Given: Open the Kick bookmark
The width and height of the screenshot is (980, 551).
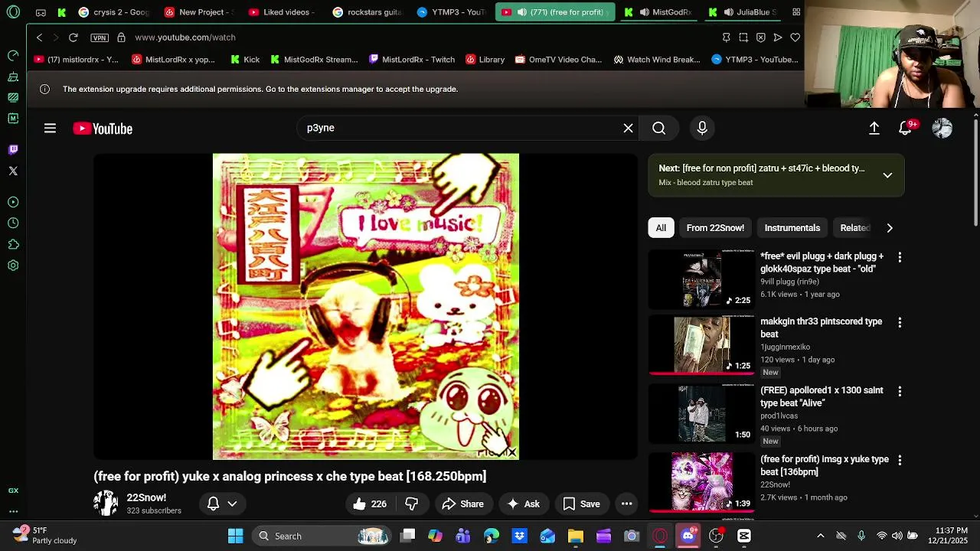Looking at the screenshot, I should (x=245, y=60).
